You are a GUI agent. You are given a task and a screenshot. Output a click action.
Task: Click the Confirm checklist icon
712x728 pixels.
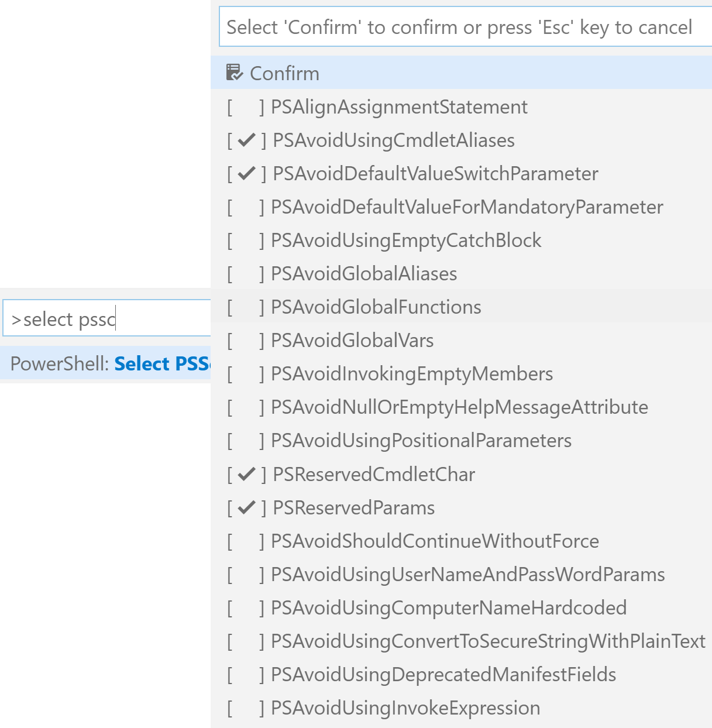[x=234, y=73]
